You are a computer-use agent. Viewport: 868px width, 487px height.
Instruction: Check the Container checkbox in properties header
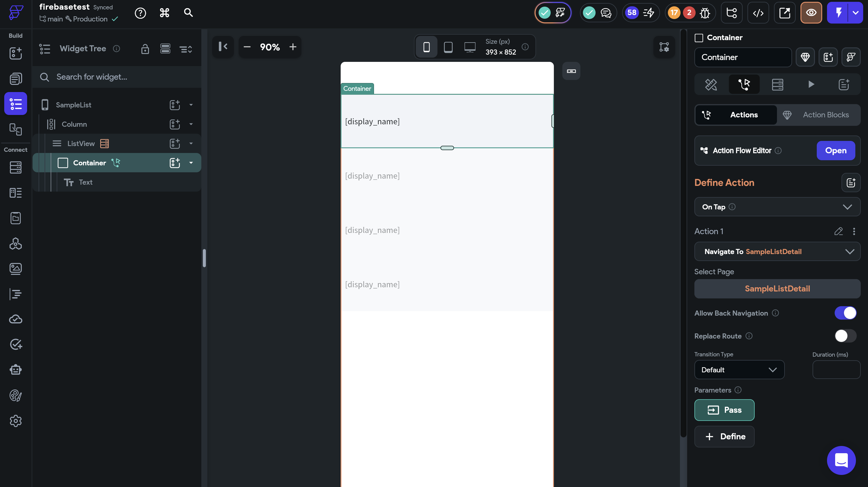(699, 38)
